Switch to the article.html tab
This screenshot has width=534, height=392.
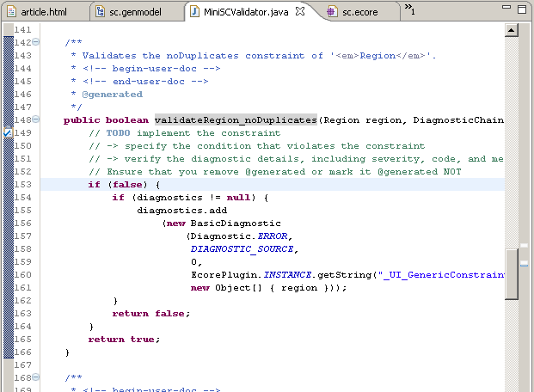coord(44,12)
